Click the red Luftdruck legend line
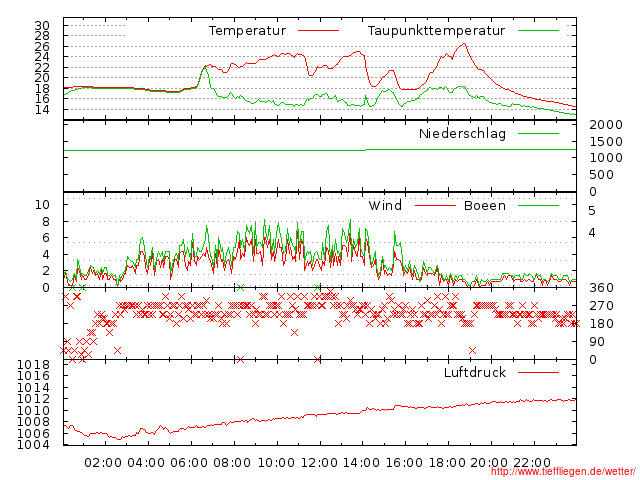The width and height of the screenshot is (640, 480). (538, 372)
